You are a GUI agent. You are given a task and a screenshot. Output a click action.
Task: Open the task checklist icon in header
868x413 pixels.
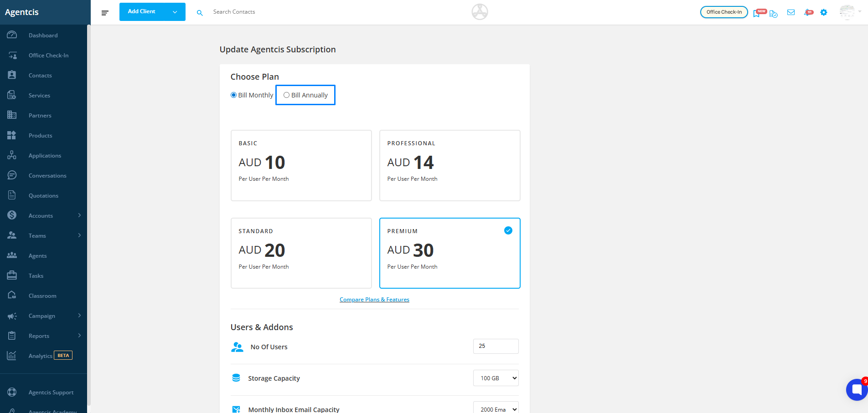click(x=773, y=14)
